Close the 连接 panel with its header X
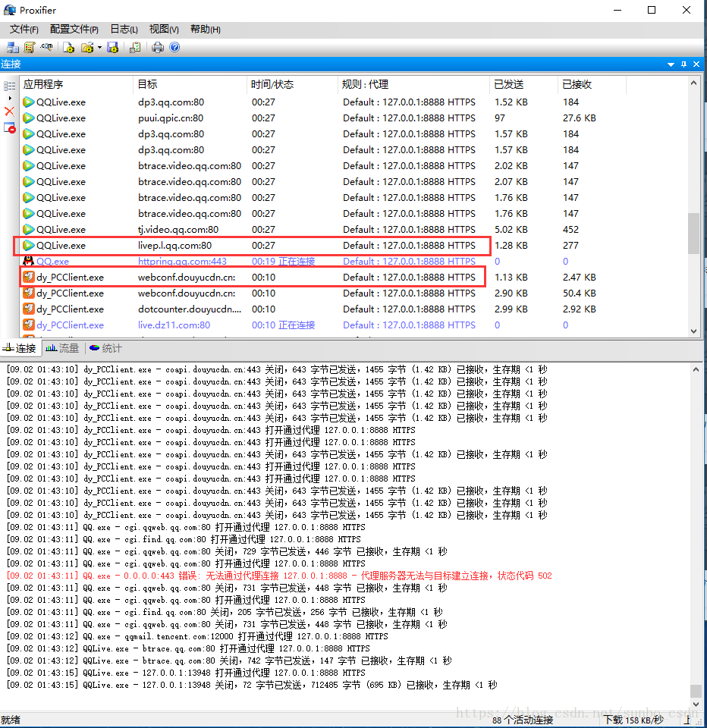 pyautogui.click(x=696, y=64)
